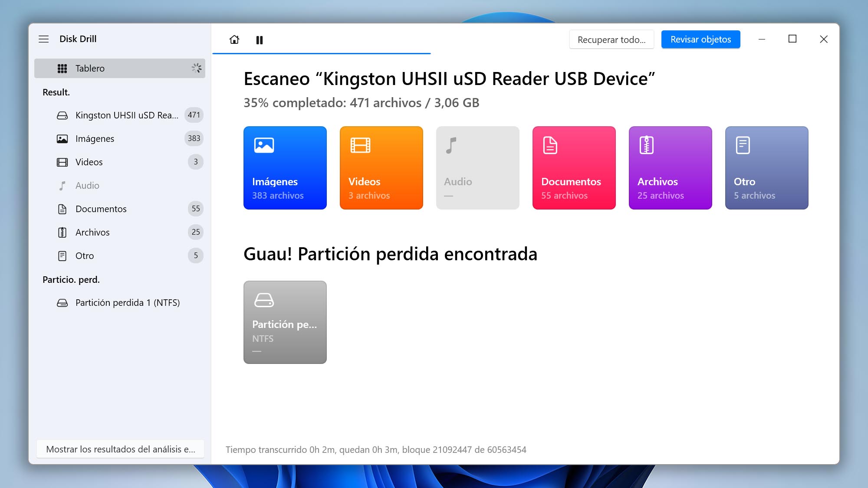
Task: Click the 35% completado status text
Action: coord(361,103)
